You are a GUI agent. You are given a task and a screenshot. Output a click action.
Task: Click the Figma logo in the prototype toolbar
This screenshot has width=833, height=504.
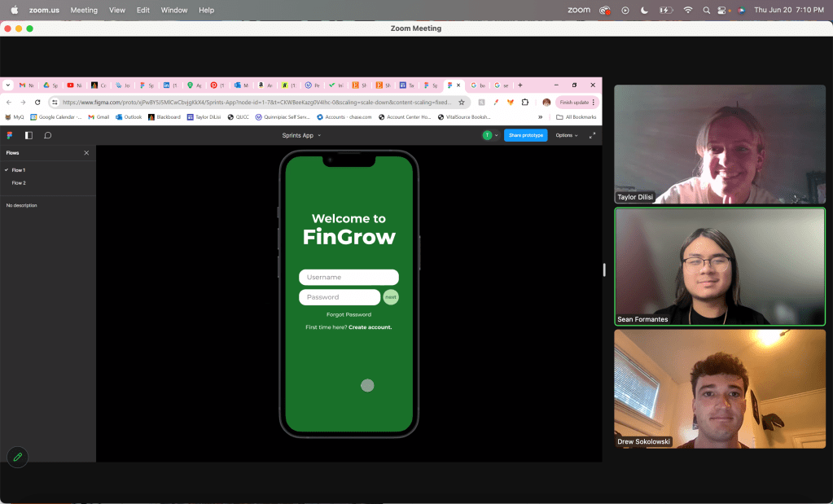tap(10, 135)
